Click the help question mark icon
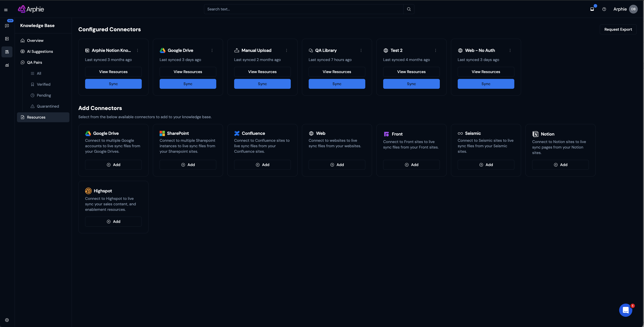The height and width of the screenshot is (327, 644). click(604, 9)
